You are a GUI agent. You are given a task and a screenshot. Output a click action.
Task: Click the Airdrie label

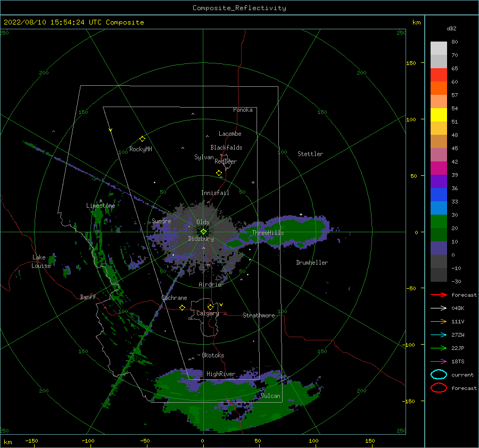(210, 284)
